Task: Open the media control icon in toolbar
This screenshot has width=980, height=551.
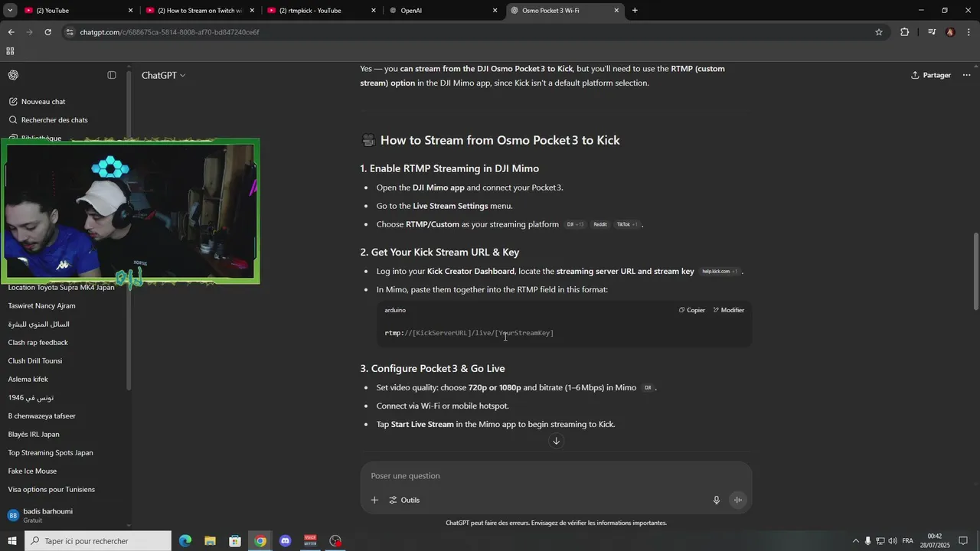Action: tap(932, 32)
